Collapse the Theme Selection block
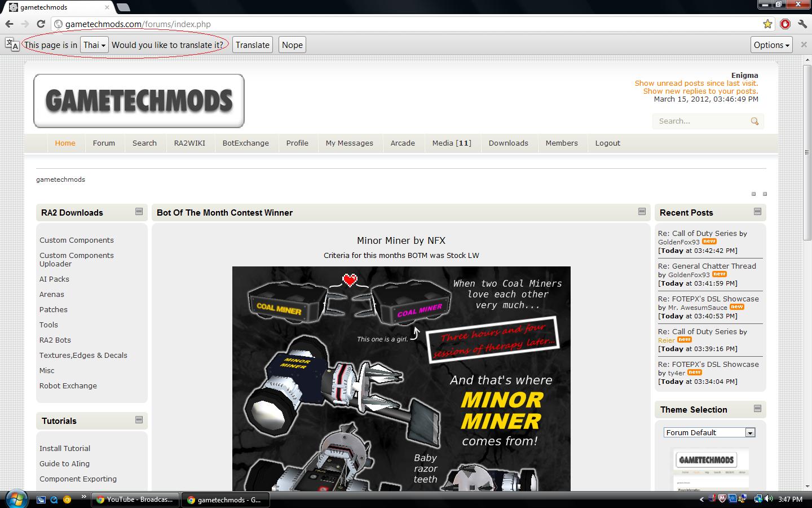 tap(757, 408)
